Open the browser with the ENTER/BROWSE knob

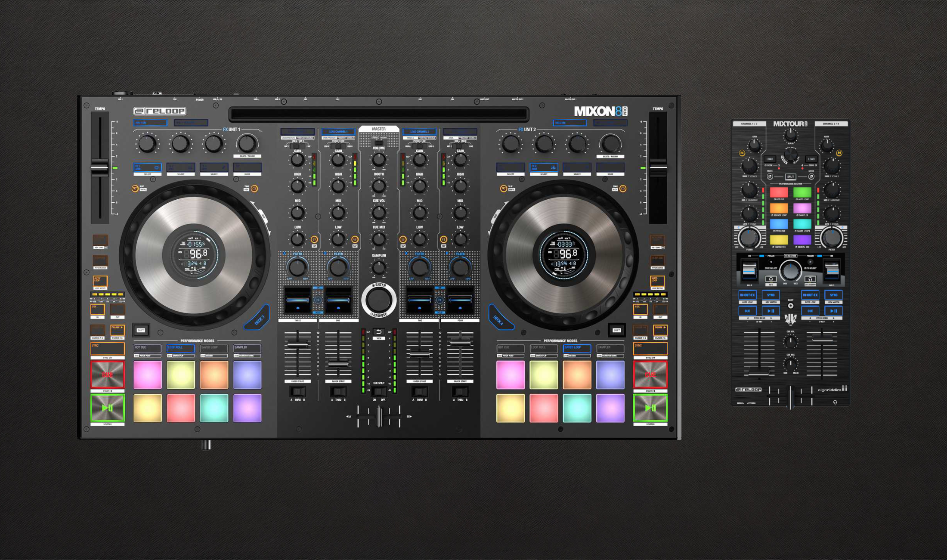379,300
